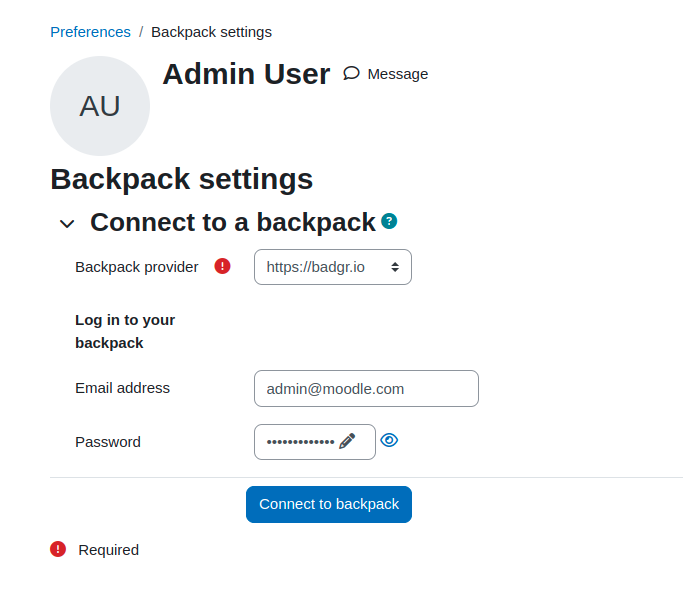
Task: Open help icon beside Connect to a backpack
Action: (389, 221)
